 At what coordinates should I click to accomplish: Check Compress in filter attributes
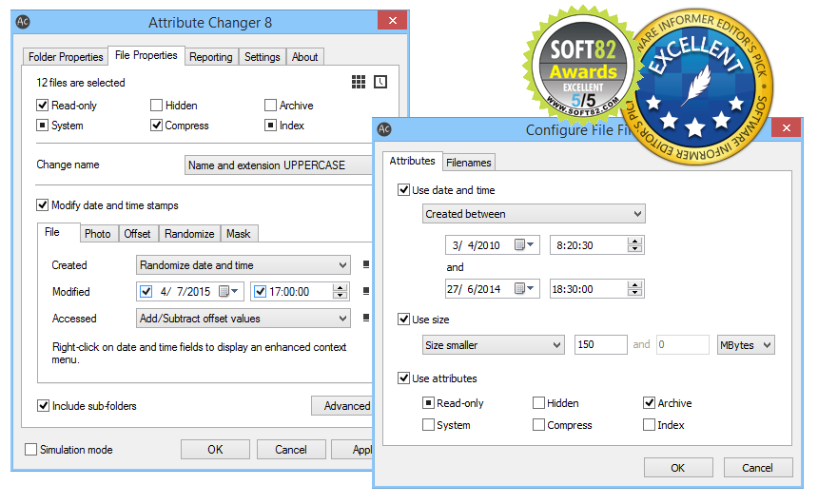point(539,425)
